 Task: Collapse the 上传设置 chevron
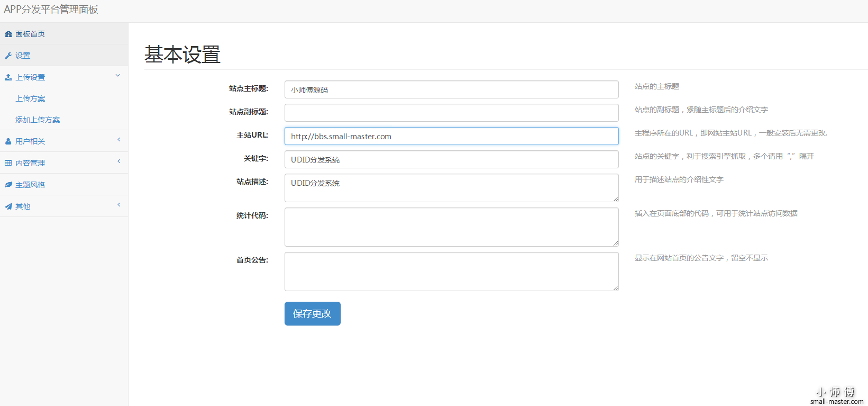point(118,76)
